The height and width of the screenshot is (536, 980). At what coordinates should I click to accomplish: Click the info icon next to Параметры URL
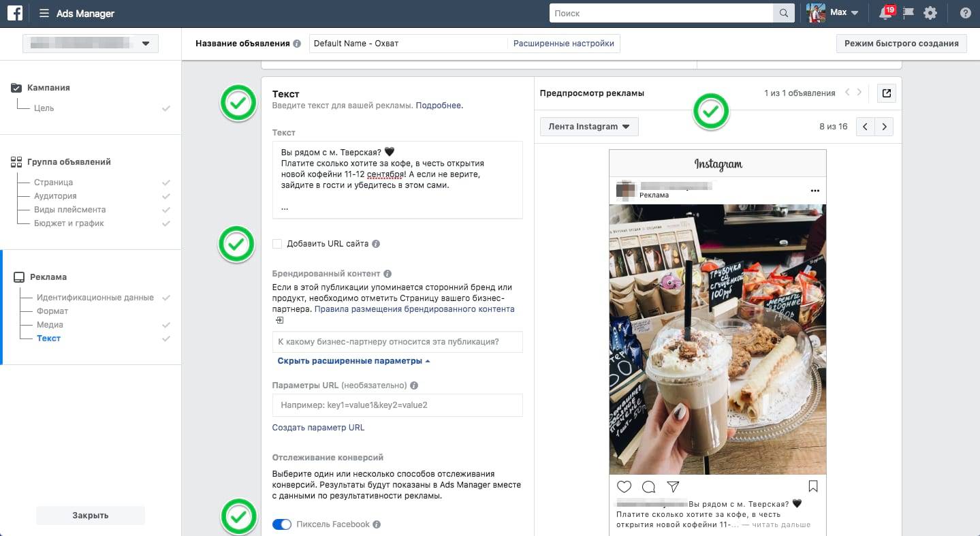414,385
